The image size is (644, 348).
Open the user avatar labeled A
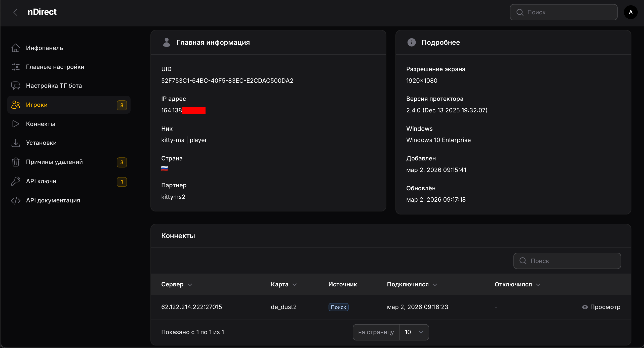[x=630, y=12]
